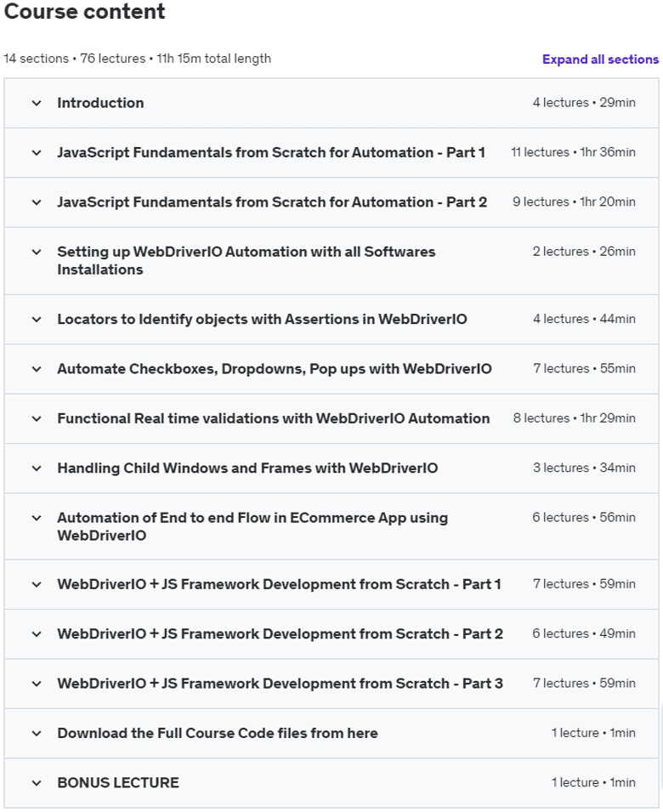This screenshot has height=812, width=663.
Task: Expand chevron for JavaScript Fundamentals Part 1
Action: pos(37,153)
